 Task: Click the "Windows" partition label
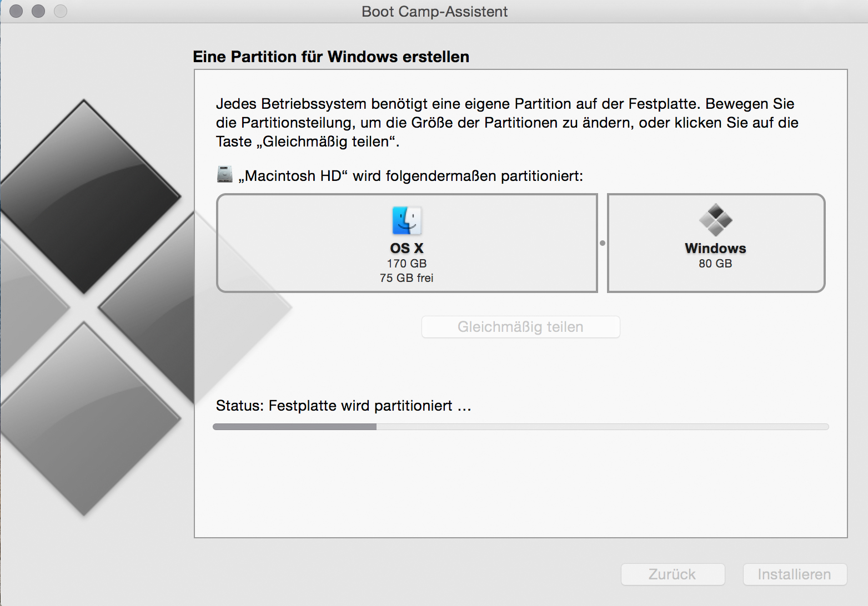tap(715, 248)
